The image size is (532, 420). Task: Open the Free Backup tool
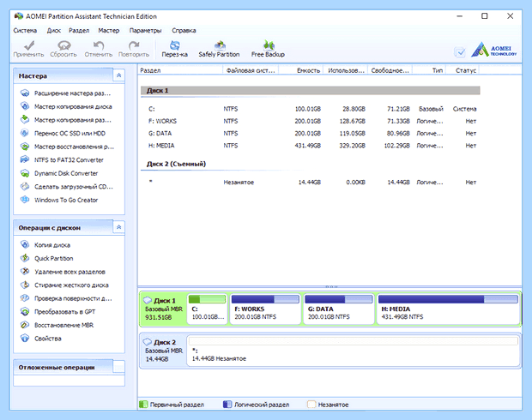coord(268,49)
